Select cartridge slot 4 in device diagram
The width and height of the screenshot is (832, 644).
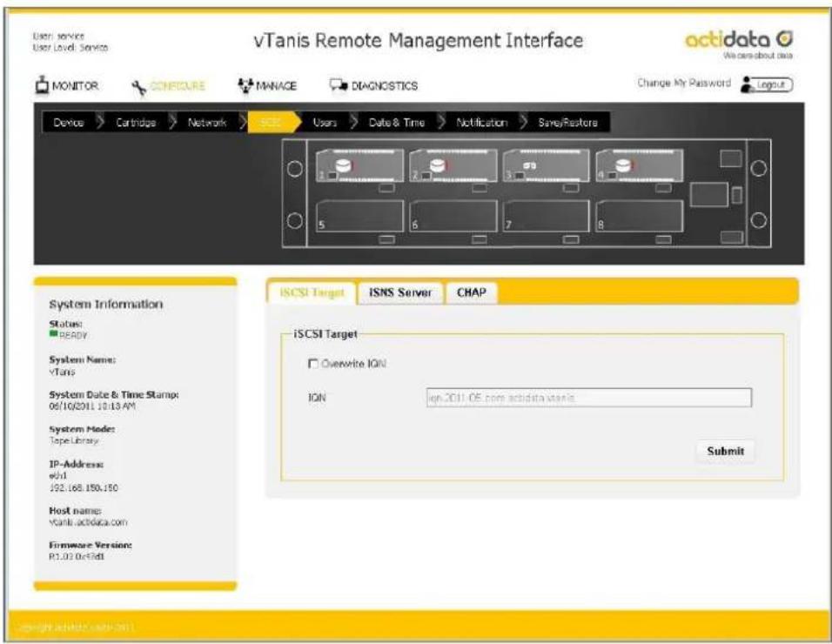tap(640, 166)
